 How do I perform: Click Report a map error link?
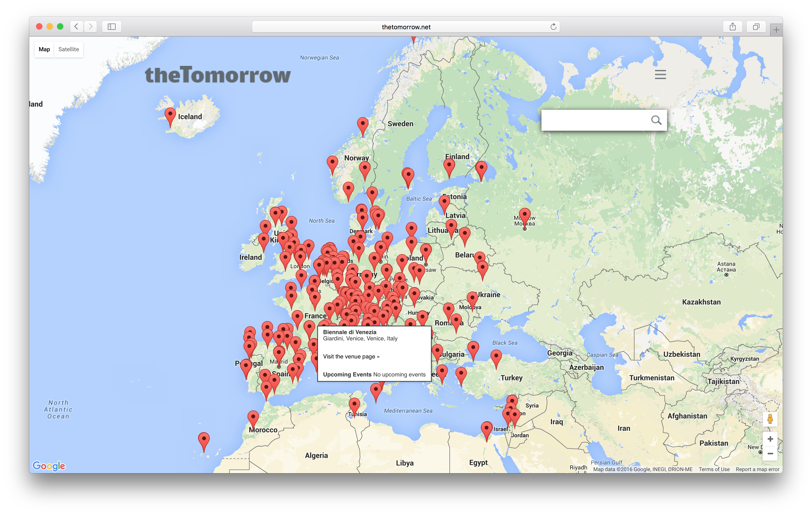click(757, 469)
